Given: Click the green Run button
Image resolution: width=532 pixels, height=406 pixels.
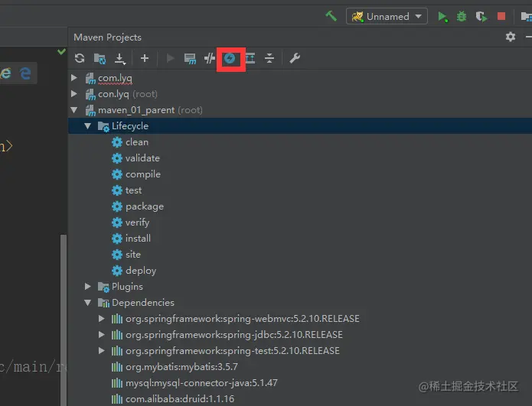Looking at the screenshot, I should pyautogui.click(x=442, y=16).
